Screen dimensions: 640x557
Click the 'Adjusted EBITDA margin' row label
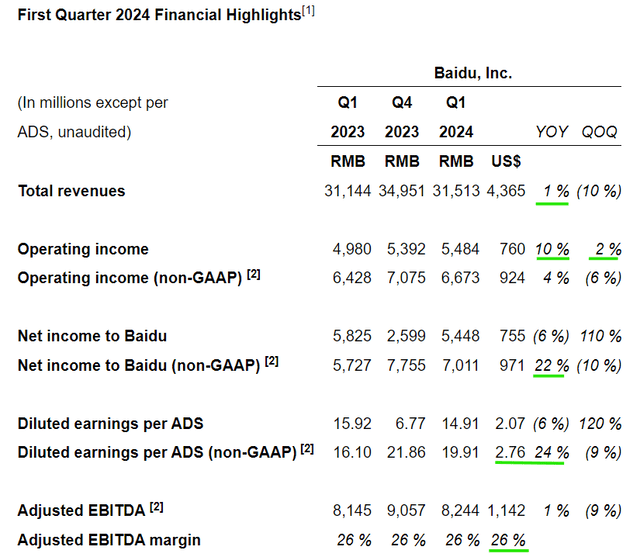(x=109, y=540)
